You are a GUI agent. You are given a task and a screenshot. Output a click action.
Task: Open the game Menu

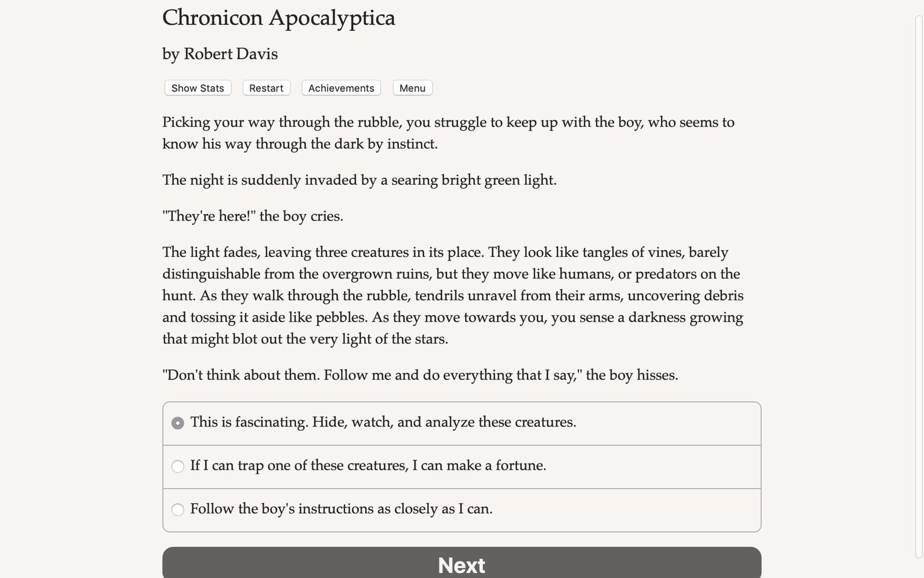click(x=412, y=88)
